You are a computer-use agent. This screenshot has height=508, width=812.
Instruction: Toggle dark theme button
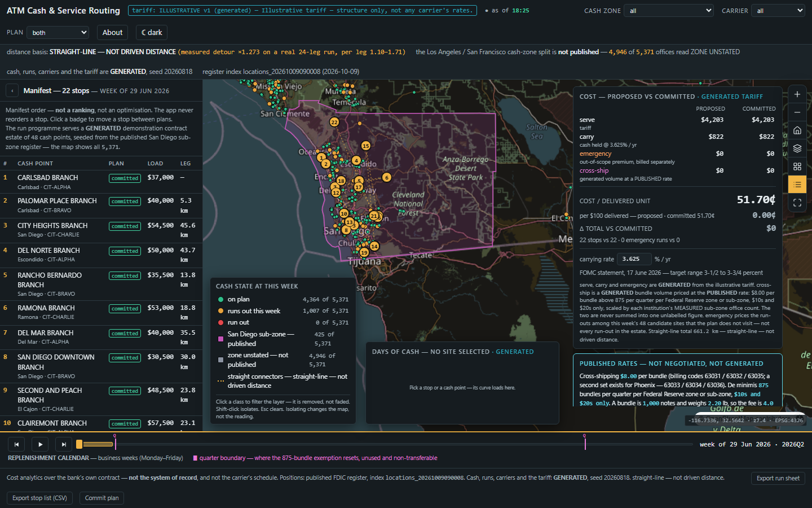pyautogui.click(x=152, y=33)
